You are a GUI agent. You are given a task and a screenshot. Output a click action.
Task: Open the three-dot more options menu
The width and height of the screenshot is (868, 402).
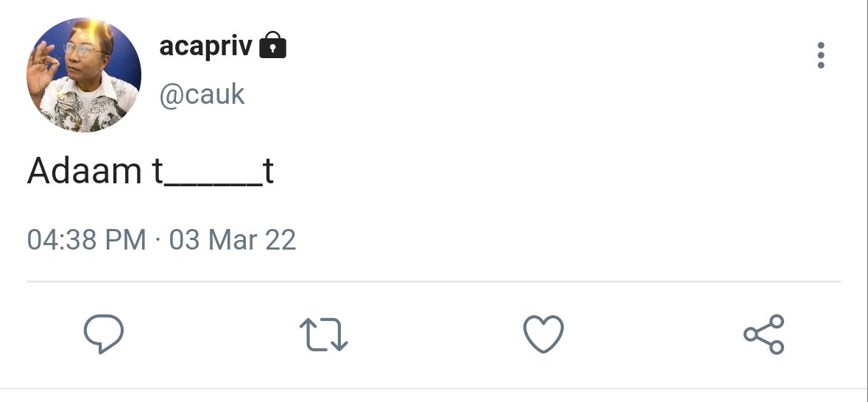pos(820,55)
